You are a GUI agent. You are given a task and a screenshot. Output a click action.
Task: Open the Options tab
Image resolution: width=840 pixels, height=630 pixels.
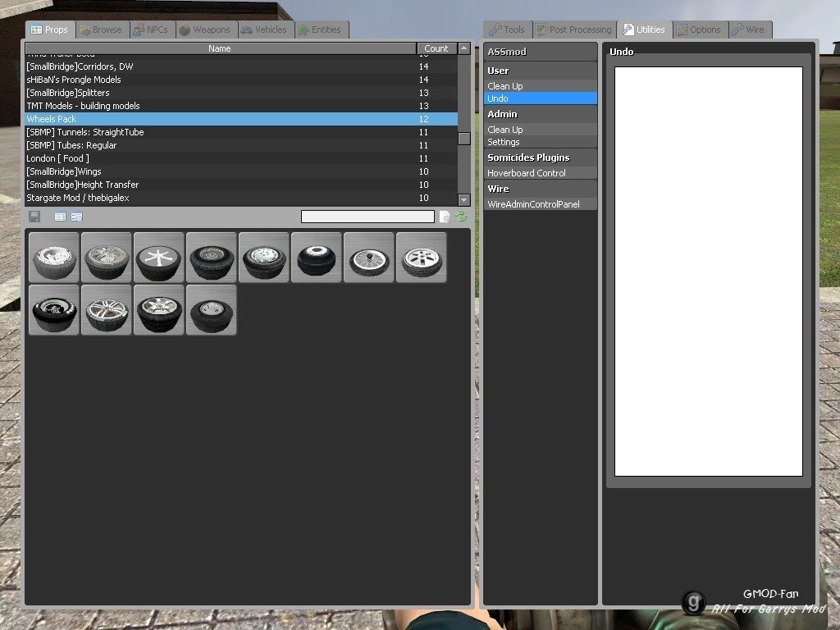(x=700, y=30)
